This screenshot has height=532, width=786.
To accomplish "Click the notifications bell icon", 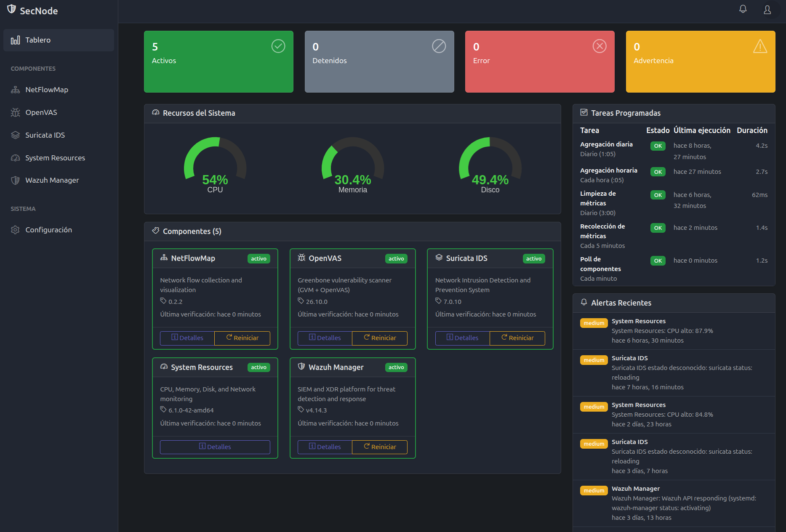I will 743,9.
